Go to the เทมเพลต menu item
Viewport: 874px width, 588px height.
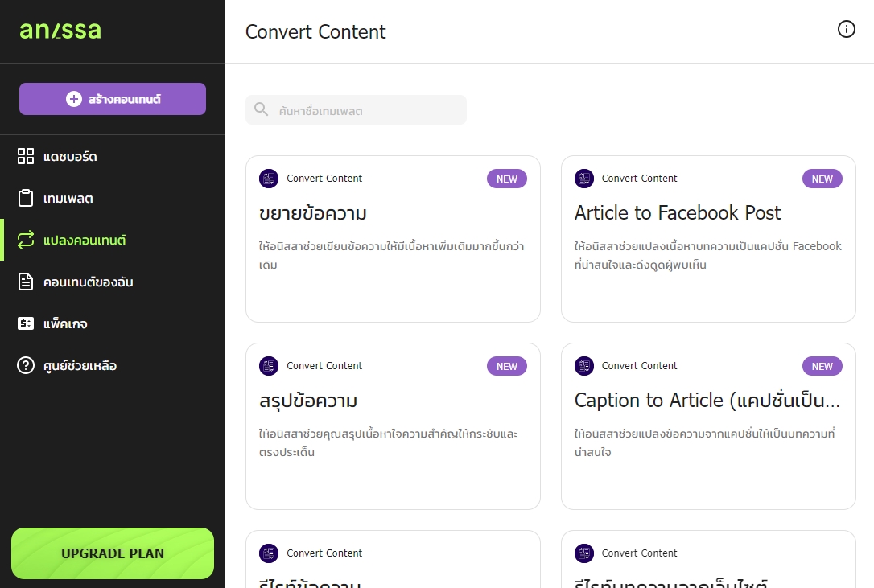click(113, 198)
